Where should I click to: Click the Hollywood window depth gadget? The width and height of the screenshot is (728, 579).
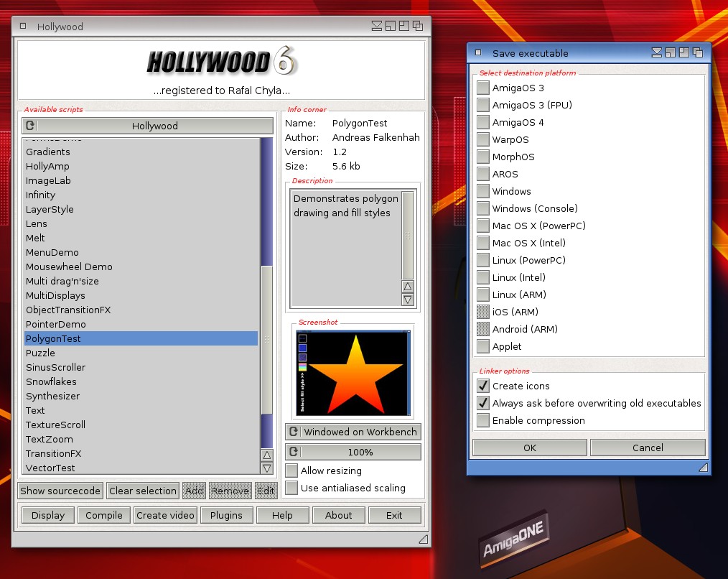[x=418, y=26]
